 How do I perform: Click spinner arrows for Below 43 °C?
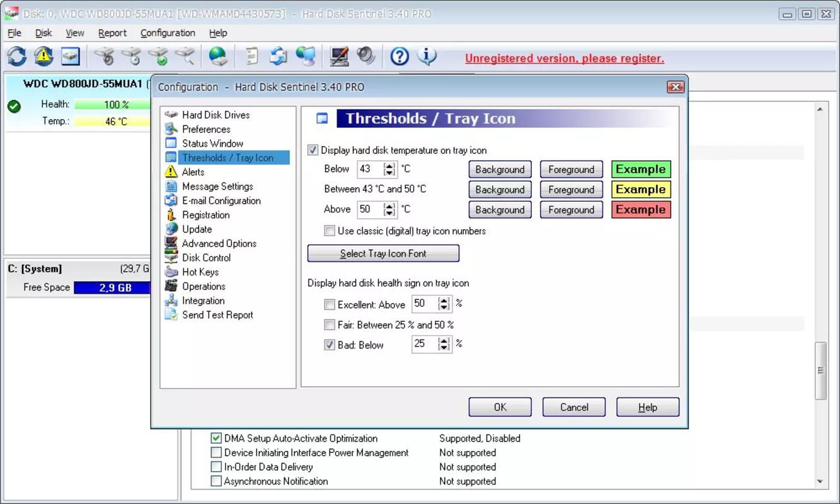[x=389, y=169]
